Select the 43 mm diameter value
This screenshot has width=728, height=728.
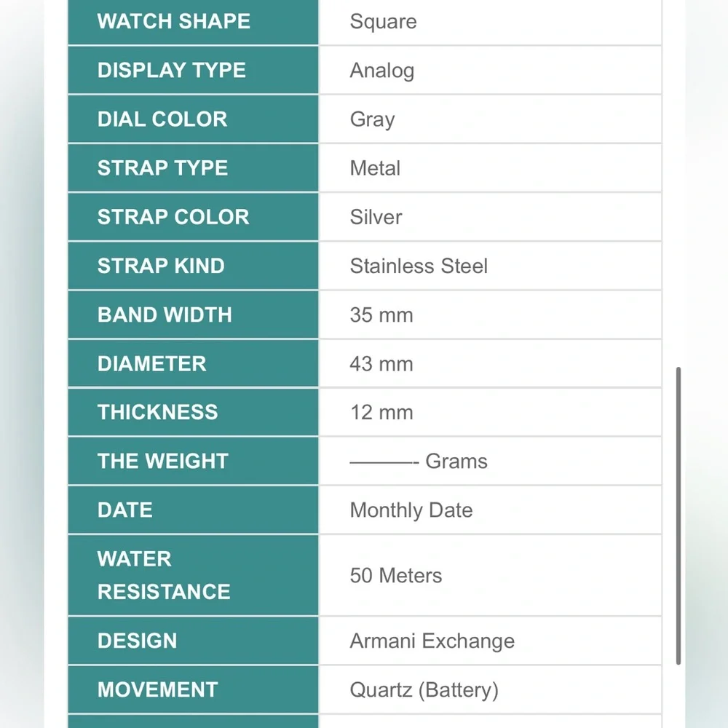coord(381,364)
